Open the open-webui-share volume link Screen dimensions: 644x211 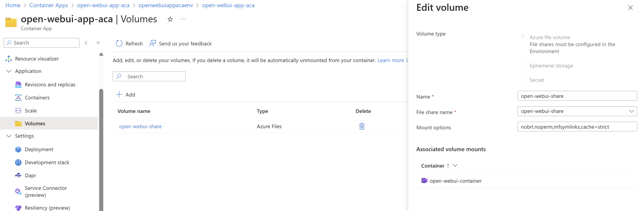pyautogui.click(x=140, y=126)
